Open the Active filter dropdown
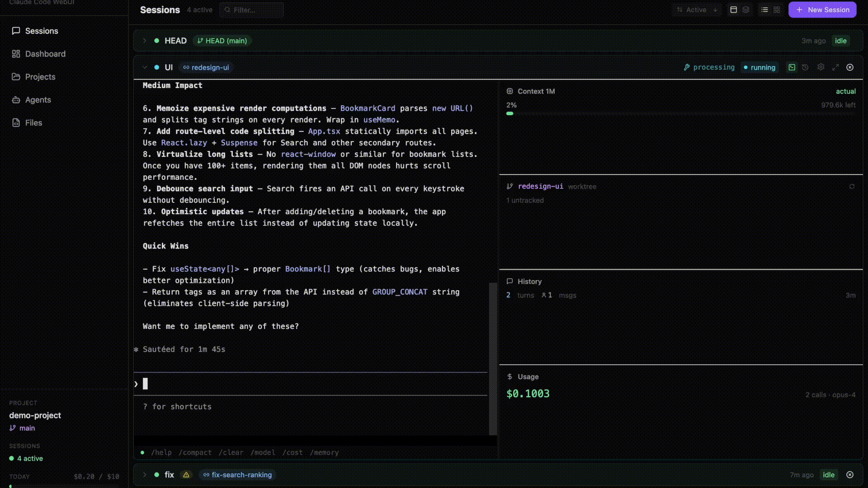868x488 pixels. 696,9
